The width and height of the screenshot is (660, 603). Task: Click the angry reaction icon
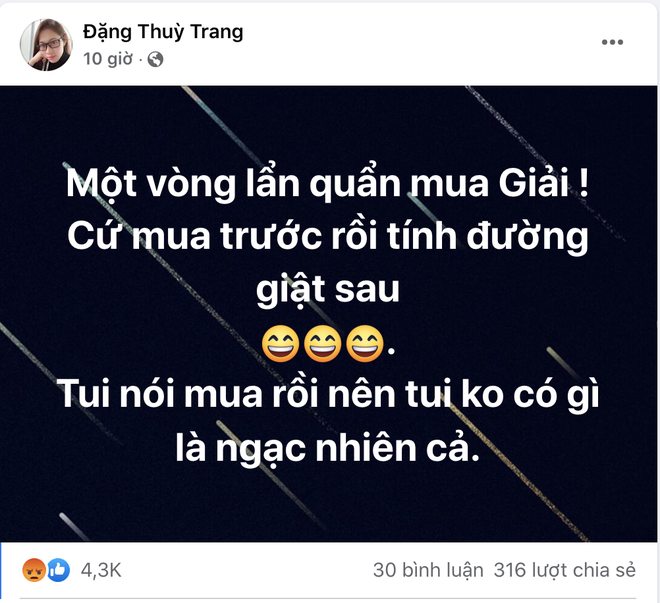click(34, 570)
